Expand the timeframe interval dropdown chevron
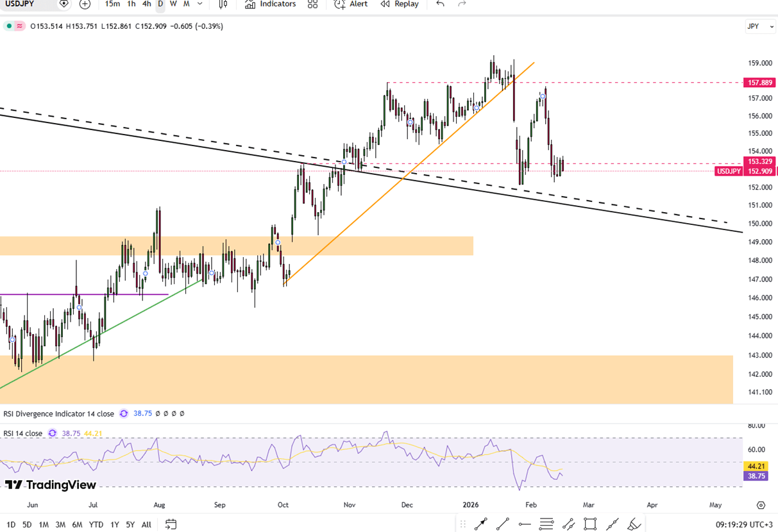This screenshot has height=532, width=778. click(200, 4)
